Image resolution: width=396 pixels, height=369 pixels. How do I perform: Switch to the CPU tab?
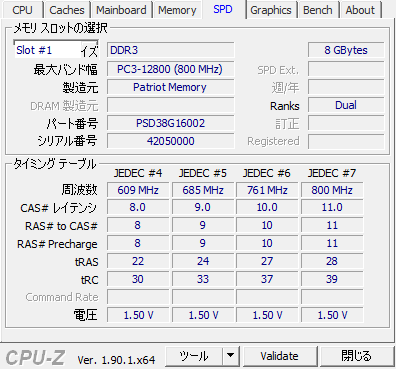22,10
